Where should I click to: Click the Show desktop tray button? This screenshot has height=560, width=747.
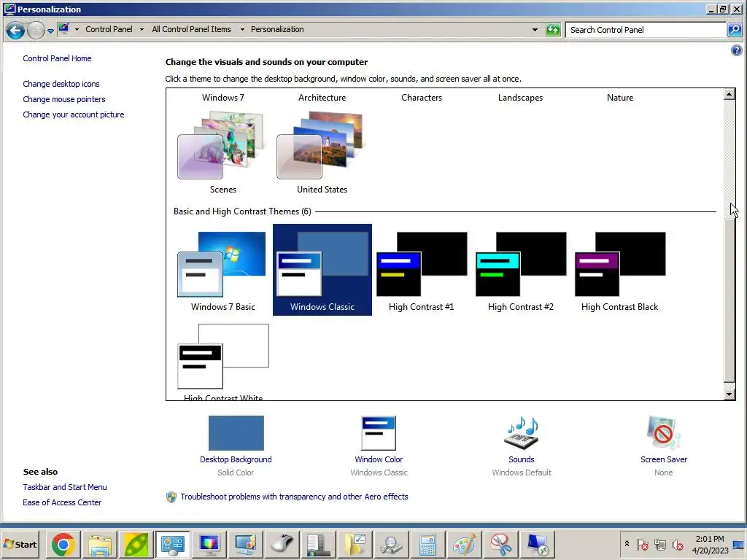738,544
